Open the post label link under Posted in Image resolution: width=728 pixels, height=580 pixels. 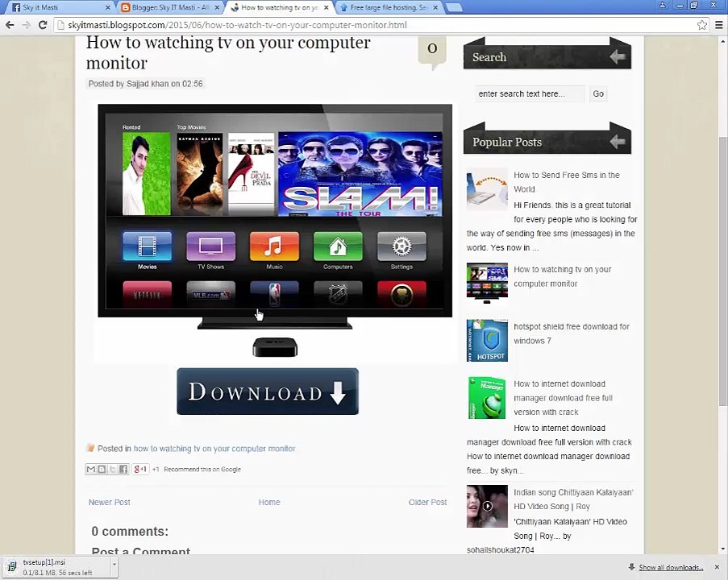(214, 449)
